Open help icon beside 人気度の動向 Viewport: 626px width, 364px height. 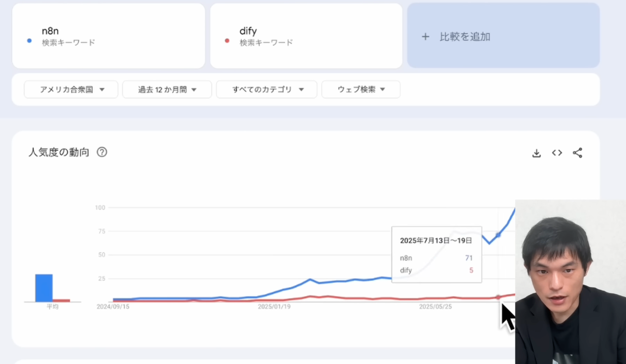tap(102, 152)
